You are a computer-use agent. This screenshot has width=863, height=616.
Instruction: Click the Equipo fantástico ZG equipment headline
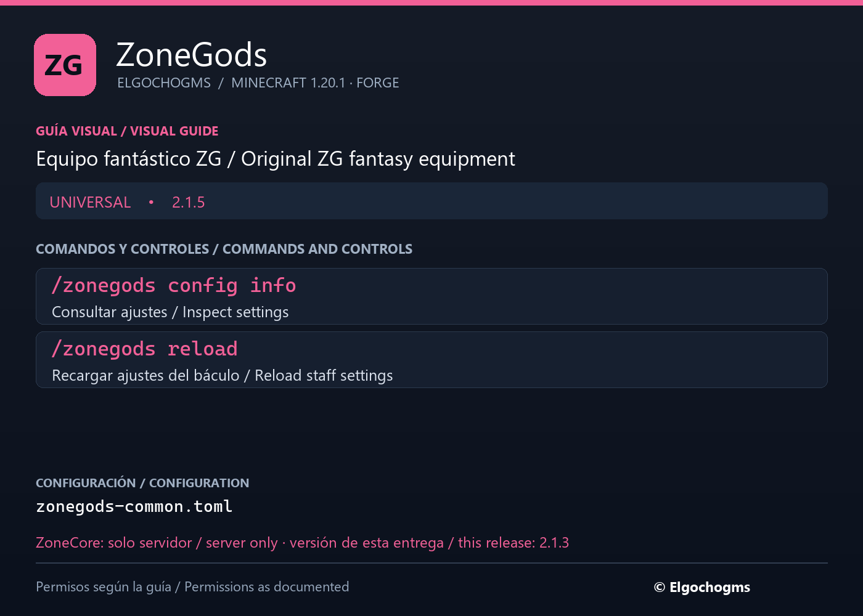click(276, 159)
